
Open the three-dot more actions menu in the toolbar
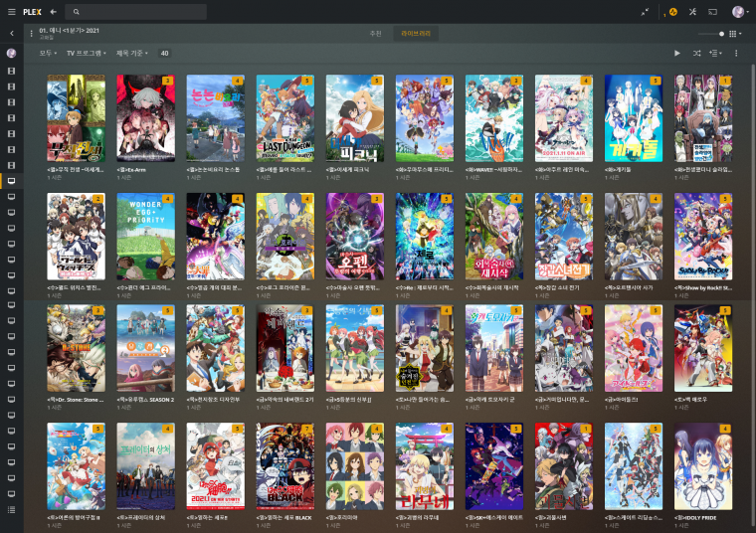pyautogui.click(x=736, y=53)
